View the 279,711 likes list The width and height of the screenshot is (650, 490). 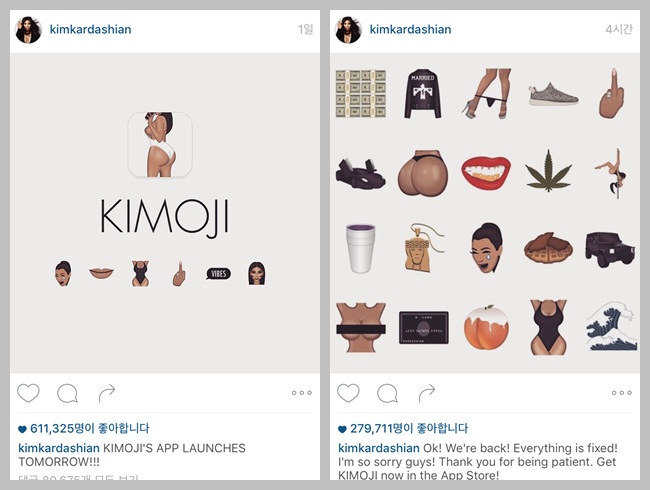pyautogui.click(x=403, y=428)
